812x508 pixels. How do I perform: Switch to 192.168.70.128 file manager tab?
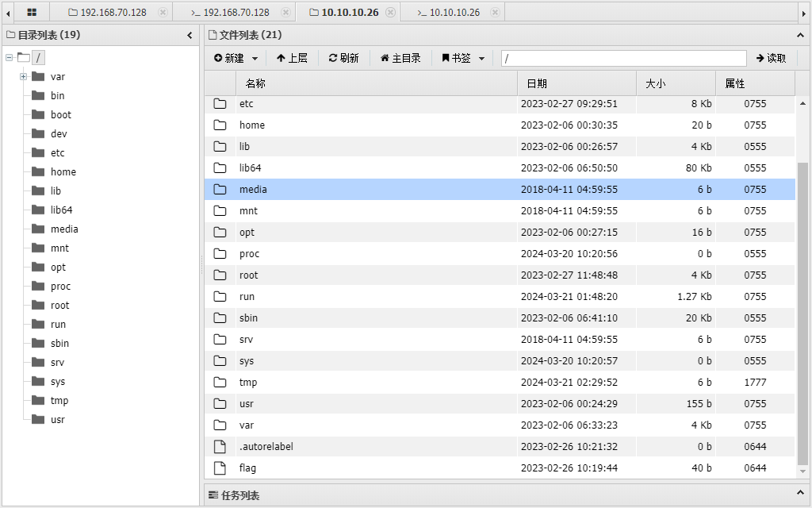point(107,13)
